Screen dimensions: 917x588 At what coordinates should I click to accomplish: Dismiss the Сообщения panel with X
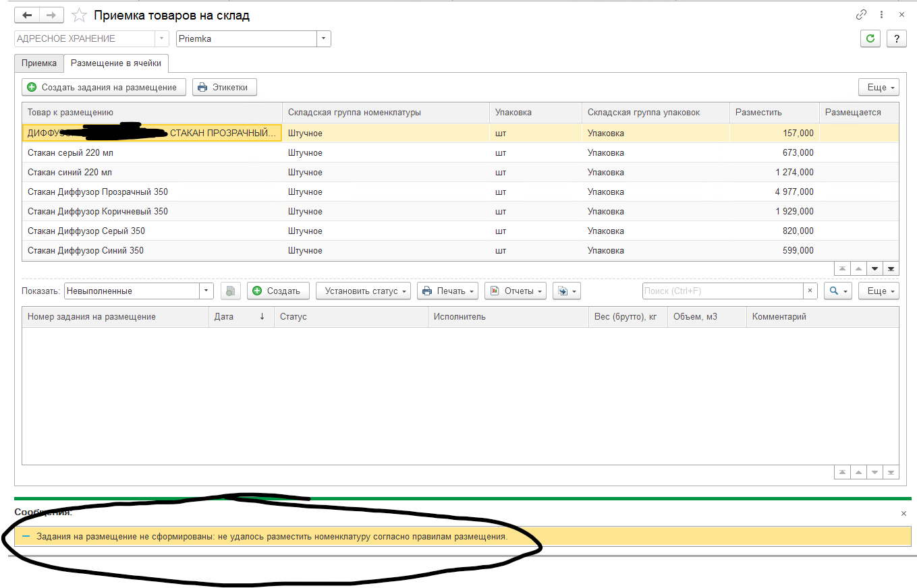pos(904,513)
